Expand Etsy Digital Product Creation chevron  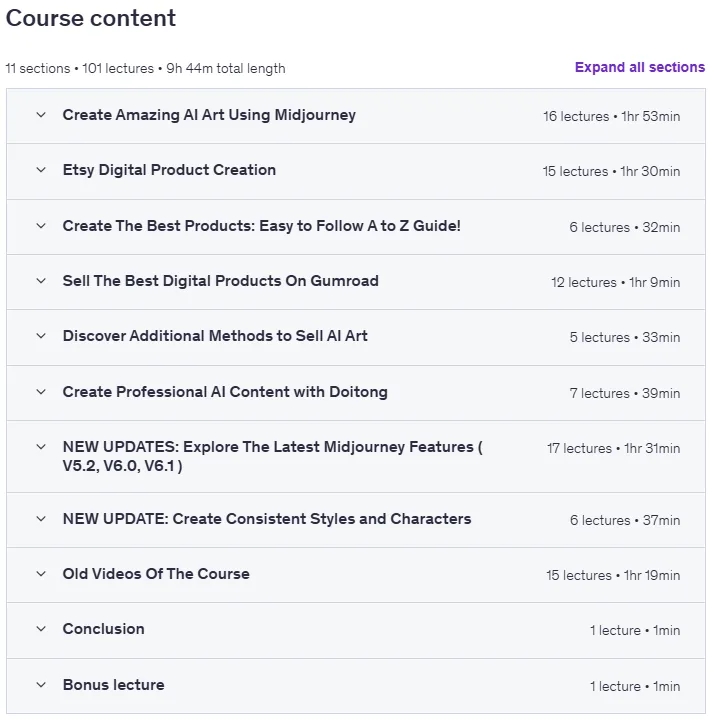(x=41, y=170)
